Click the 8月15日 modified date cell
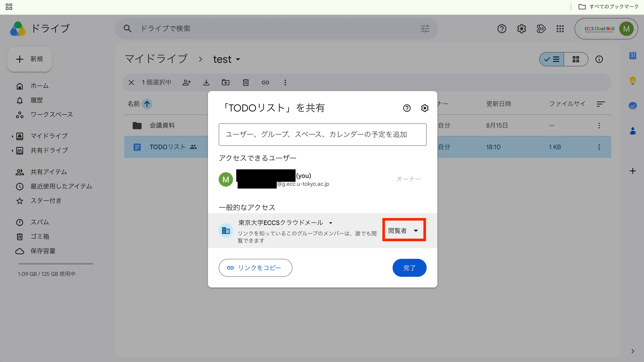The height and width of the screenshot is (362, 644). point(497,125)
